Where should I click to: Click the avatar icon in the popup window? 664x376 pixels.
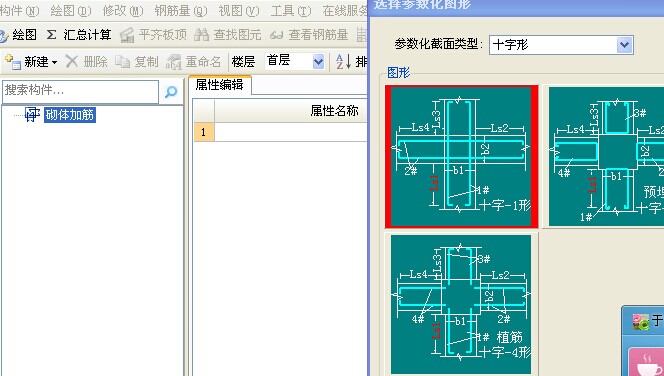[x=640, y=322]
